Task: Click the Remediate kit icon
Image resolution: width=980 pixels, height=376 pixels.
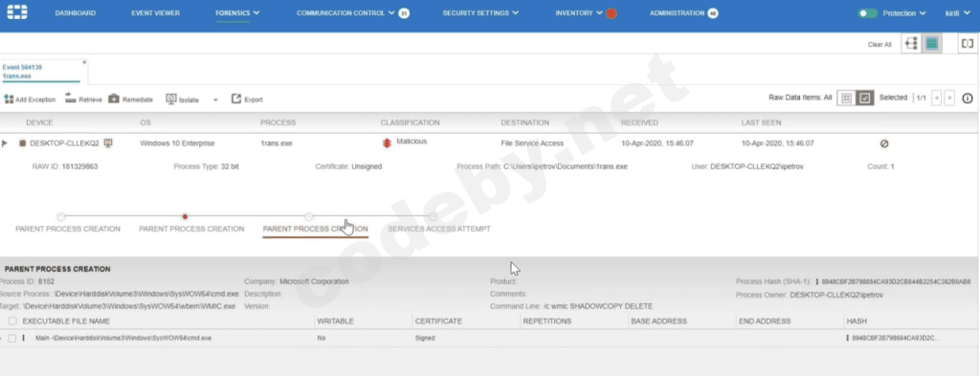Action: point(114,99)
